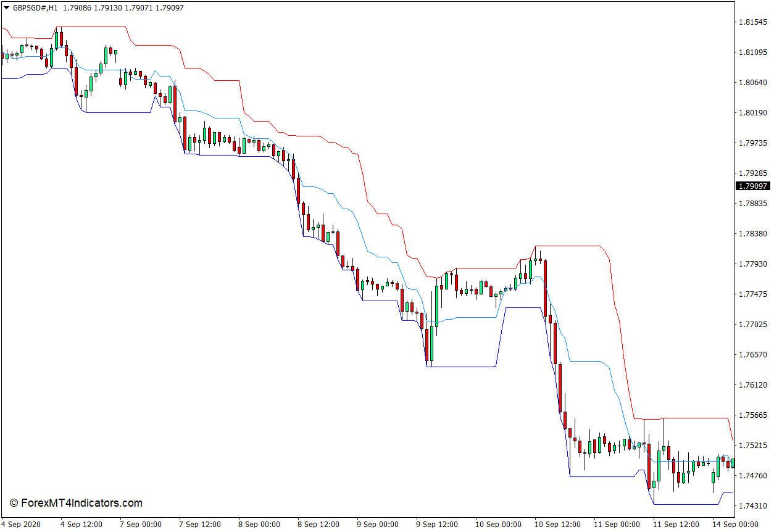Click the 1.81545 price axis label

[753, 22]
